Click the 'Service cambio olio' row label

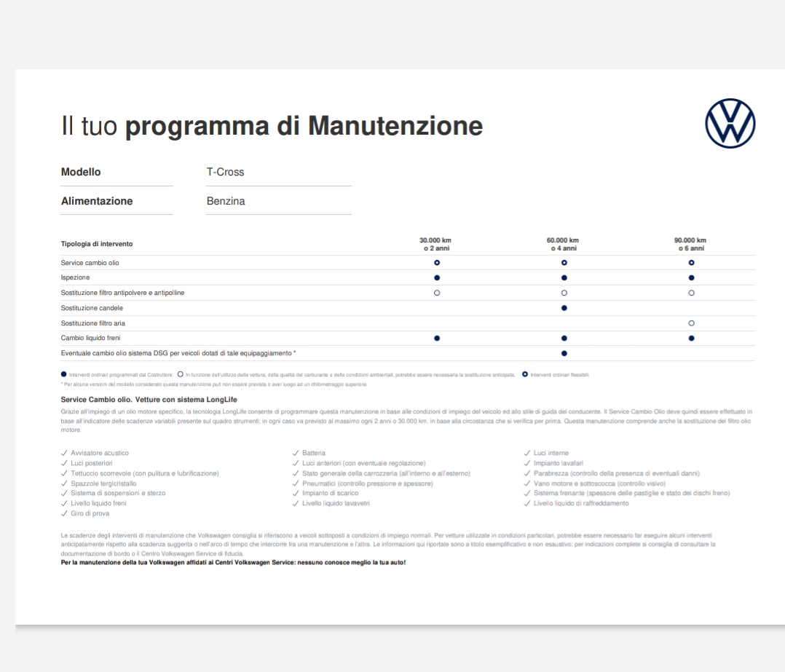90,263
